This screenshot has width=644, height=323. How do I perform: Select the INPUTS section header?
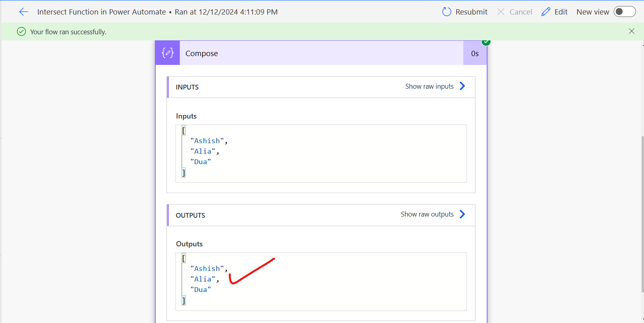[x=187, y=87]
